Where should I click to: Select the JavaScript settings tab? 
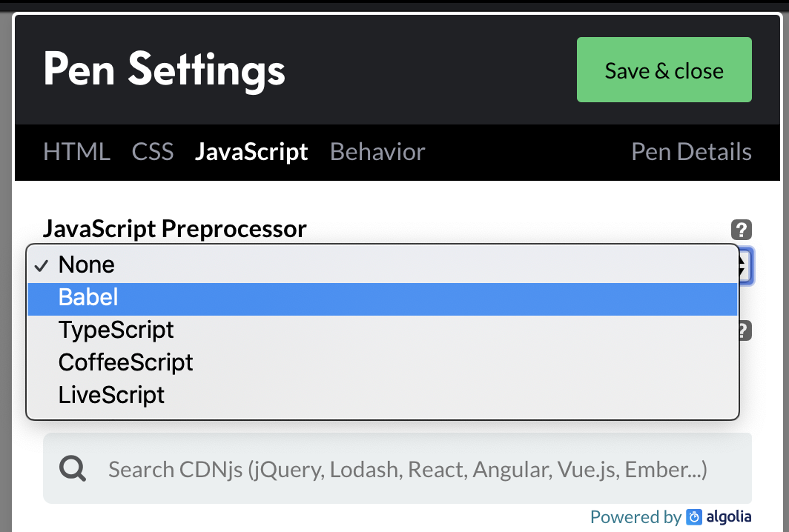pyautogui.click(x=251, y=152)
